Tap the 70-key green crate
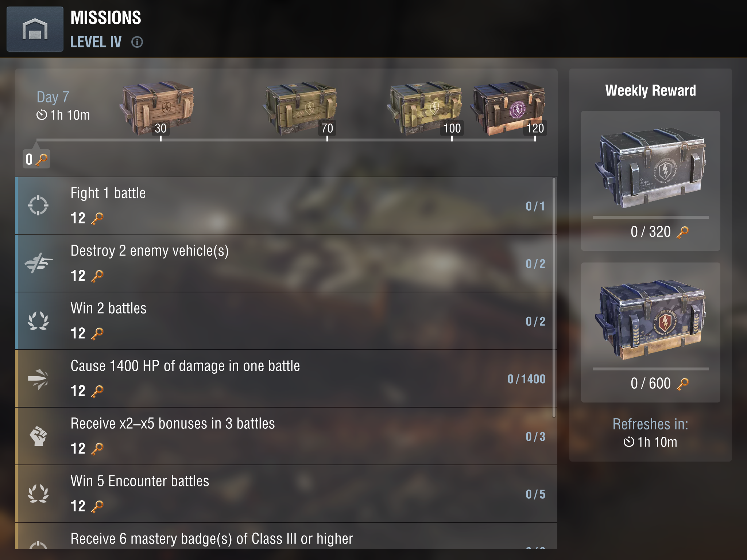Viewport: 747px width, 560px height. coord(300,108)
